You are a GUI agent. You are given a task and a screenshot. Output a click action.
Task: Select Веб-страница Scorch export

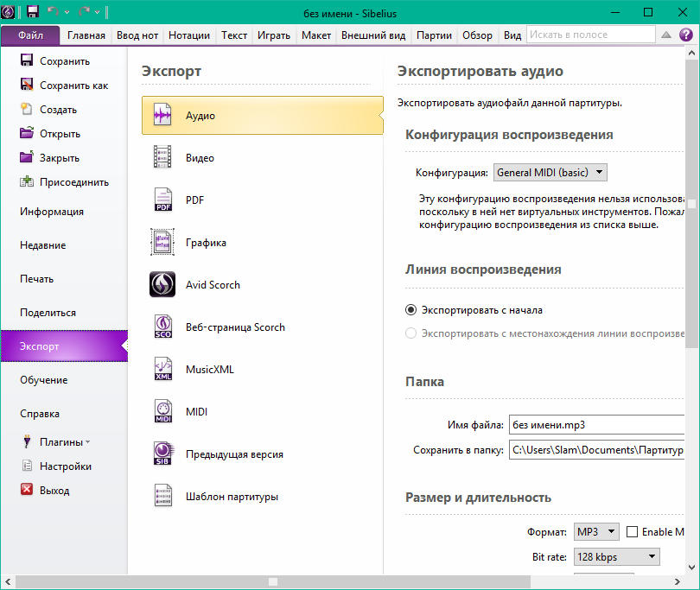[x=263, y=327]
